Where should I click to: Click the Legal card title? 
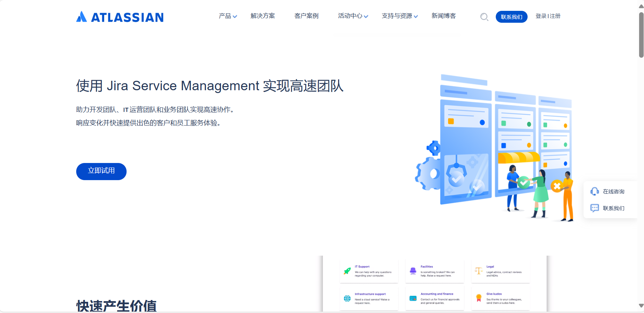pyautogui.click(x=490, y=266)
